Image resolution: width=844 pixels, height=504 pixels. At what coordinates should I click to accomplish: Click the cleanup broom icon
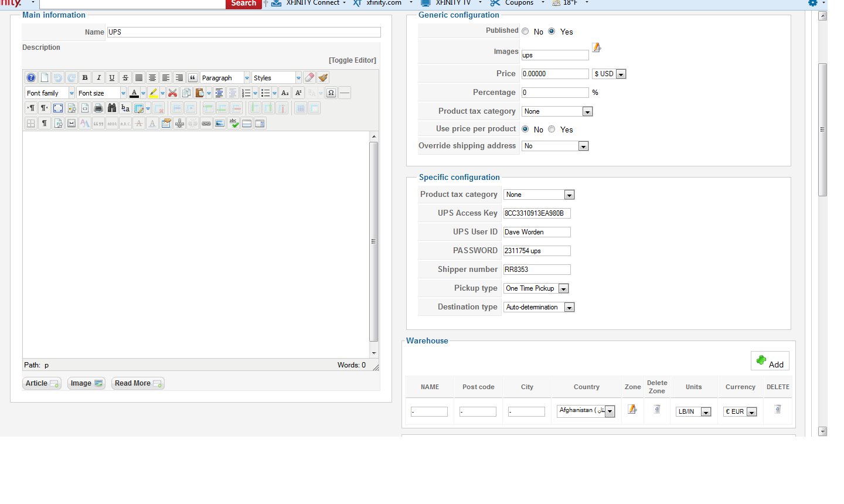coord(323,77)
